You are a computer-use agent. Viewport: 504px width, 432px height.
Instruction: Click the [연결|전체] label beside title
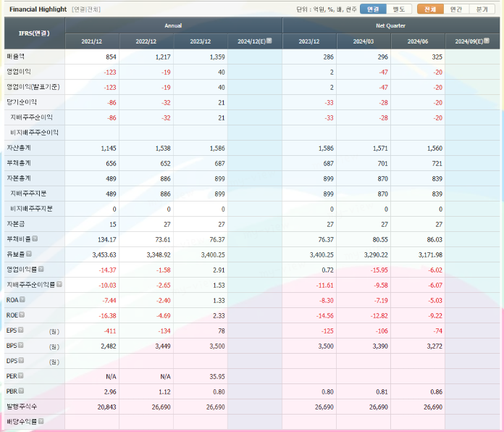coord(86,9)
